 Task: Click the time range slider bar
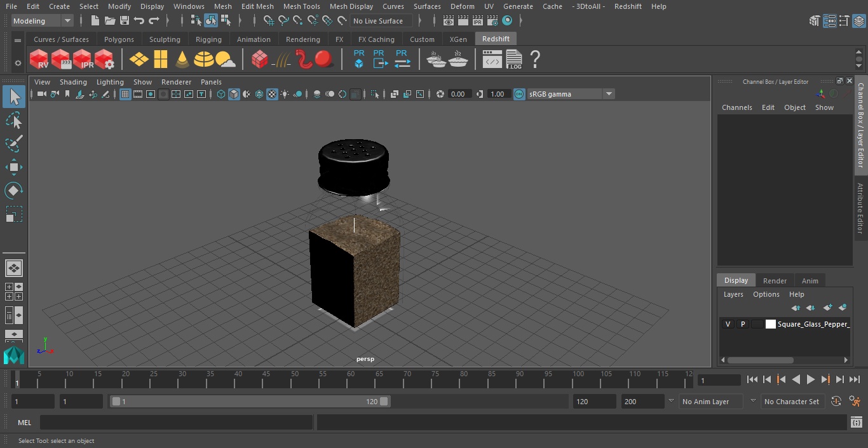250,402
